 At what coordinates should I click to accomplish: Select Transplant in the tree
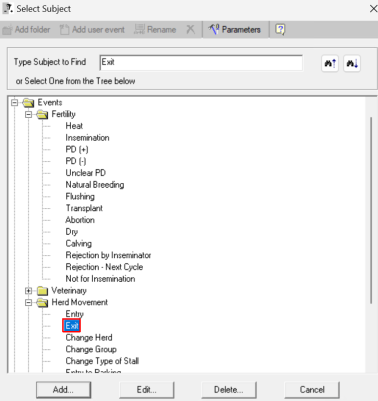84,208
